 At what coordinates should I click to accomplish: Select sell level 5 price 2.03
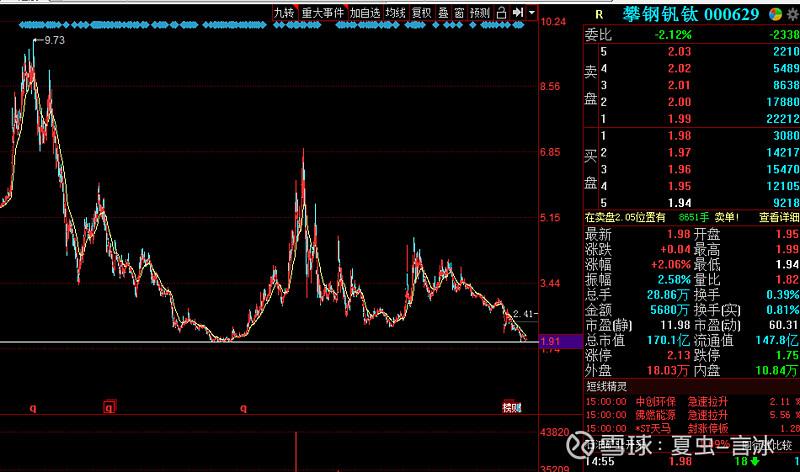(679, 52)
